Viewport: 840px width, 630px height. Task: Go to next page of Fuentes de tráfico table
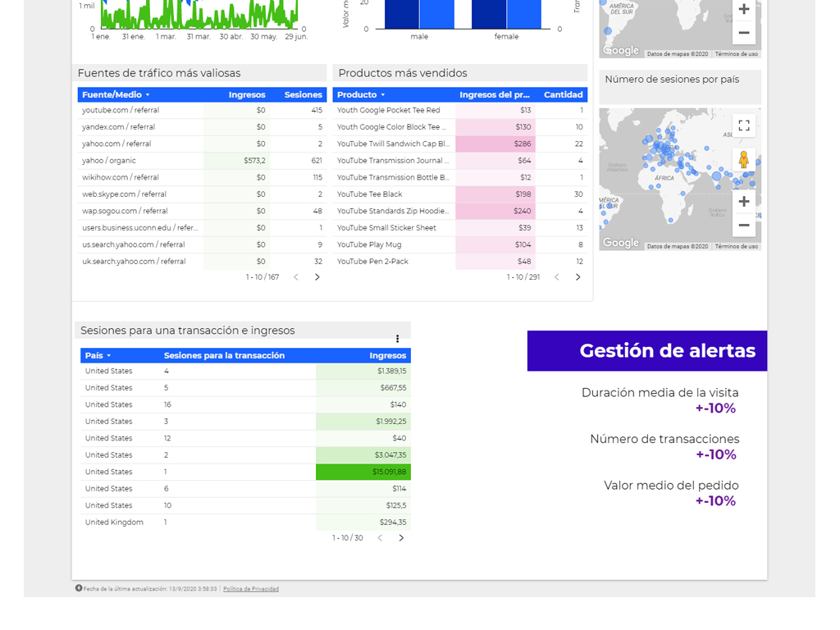317,277
